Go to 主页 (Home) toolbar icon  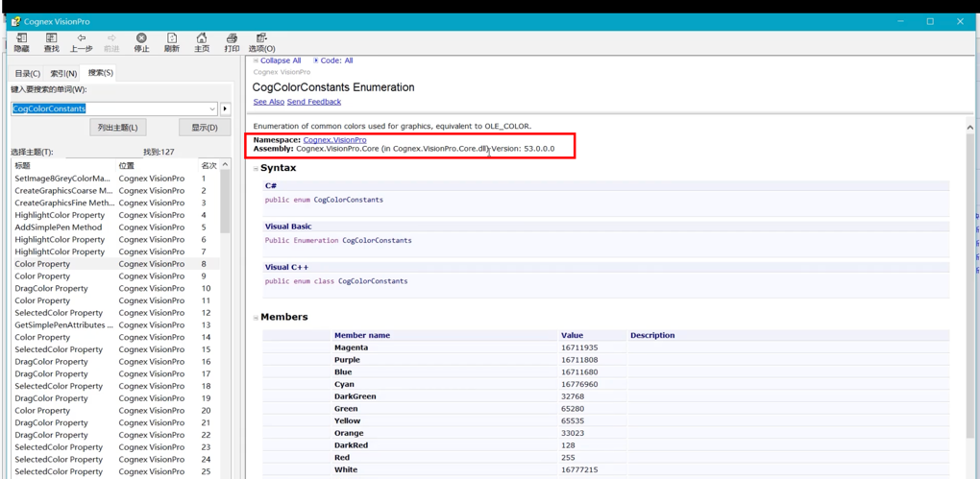202,42
